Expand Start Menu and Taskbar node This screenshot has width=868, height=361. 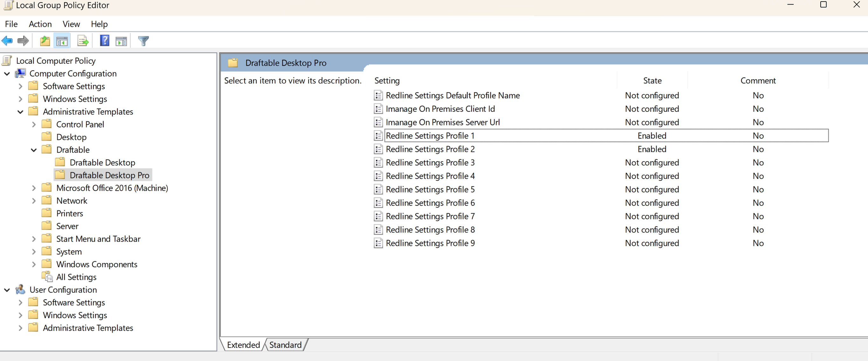(x=34, y=239)
